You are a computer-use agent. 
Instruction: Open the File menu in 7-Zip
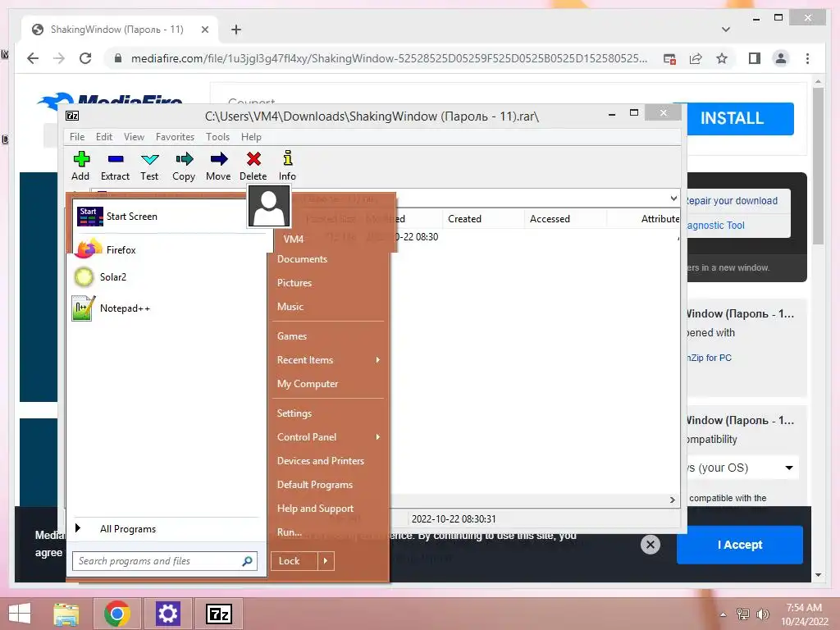(77, 137)
